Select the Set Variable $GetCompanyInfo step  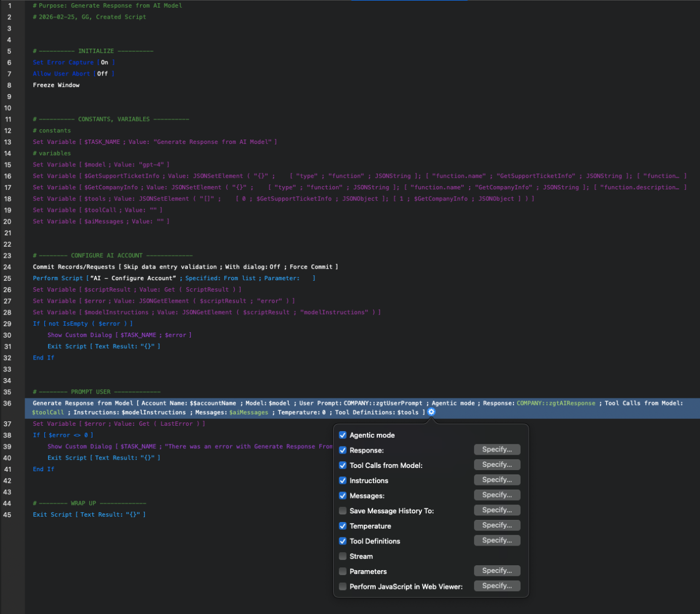(x=359, y=188)
